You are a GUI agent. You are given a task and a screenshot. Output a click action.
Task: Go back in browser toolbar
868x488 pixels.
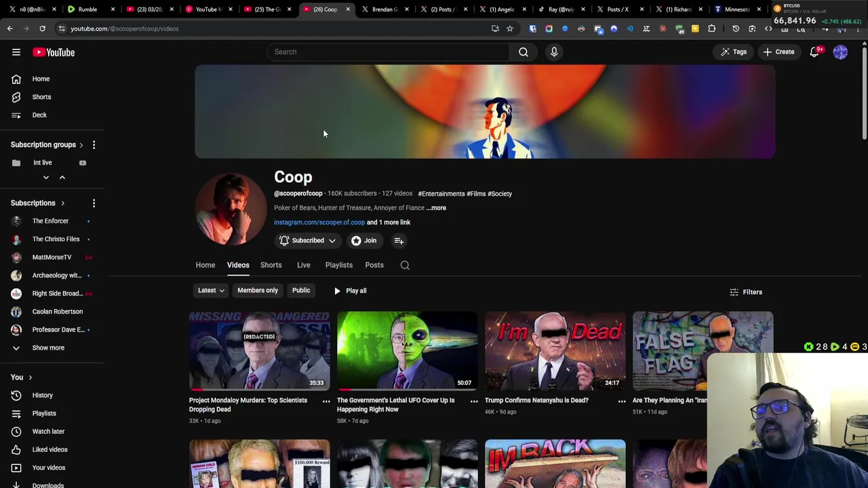point(9,28)
